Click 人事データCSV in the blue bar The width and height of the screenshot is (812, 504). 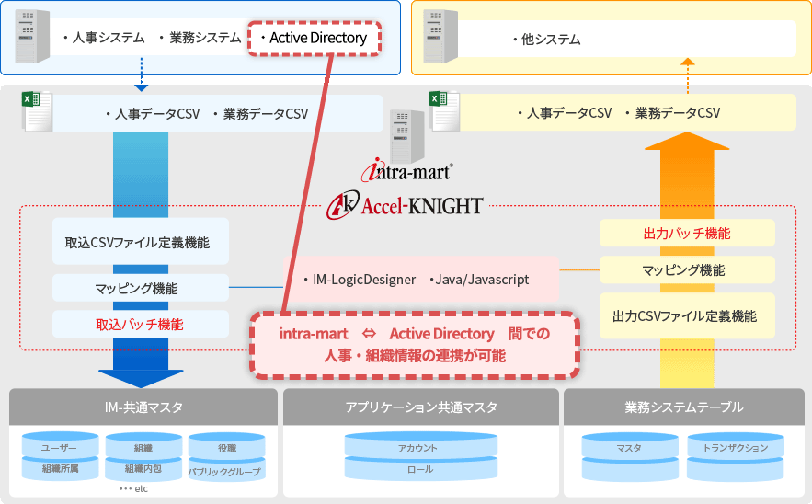coord(157,113)
